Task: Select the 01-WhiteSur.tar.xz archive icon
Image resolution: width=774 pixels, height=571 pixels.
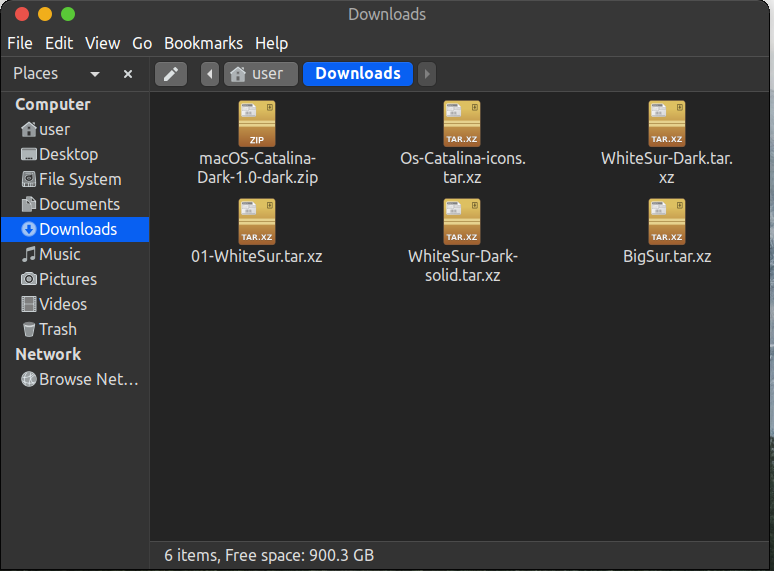Action: tap(257, 222)
